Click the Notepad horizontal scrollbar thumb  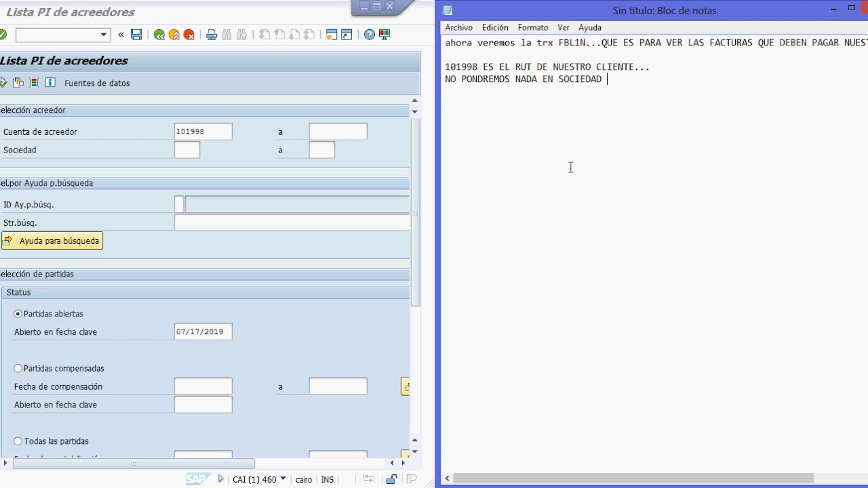pyautogui.click(x=633, y=479)
